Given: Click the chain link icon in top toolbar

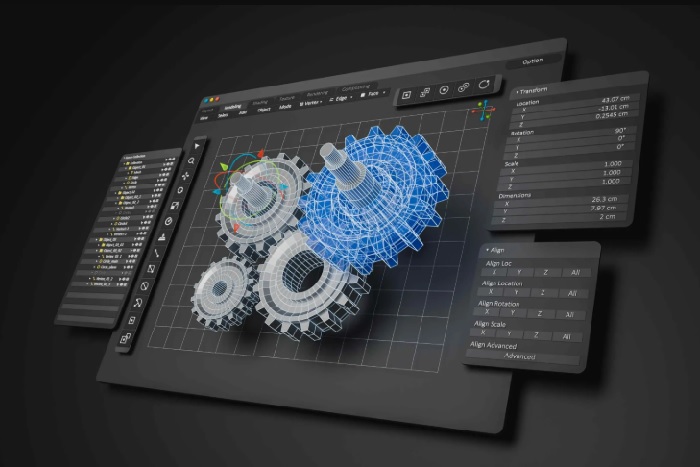Looking at the screenshot, I should coord(463,88).
